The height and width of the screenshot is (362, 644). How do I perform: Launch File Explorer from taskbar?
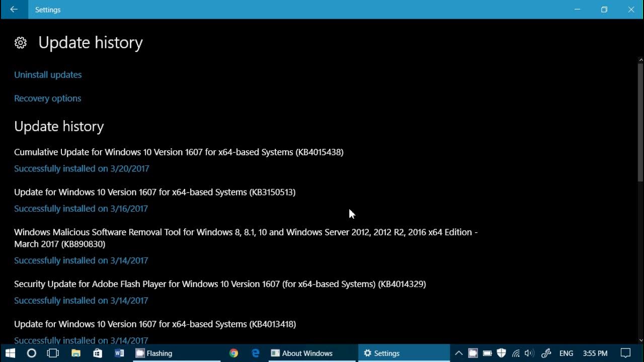(76, 353)
